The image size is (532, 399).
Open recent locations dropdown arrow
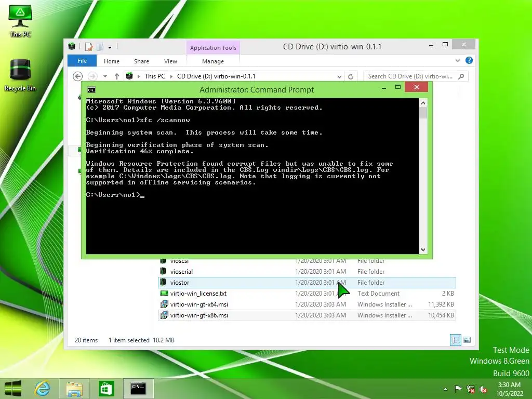105,77
